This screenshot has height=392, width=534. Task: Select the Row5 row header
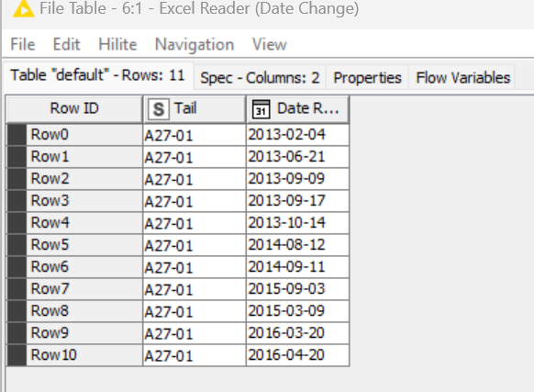pyautogui.click(x=74, y=245)
